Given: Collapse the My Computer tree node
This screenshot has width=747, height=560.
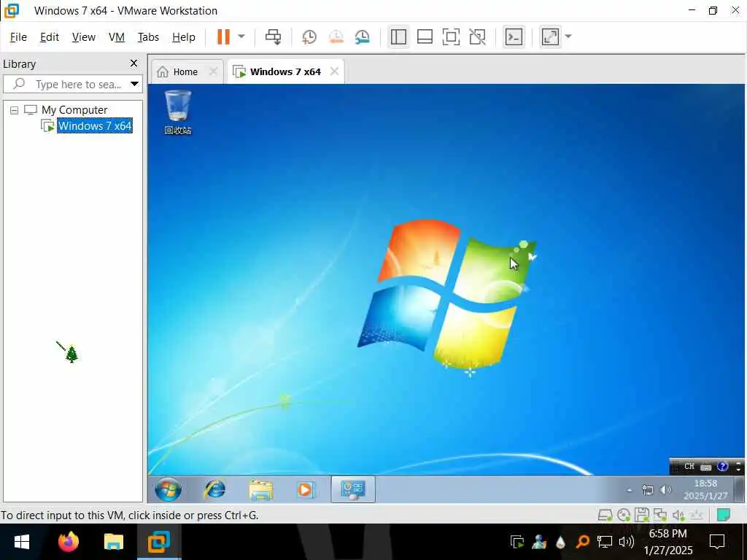Looking at the screenshot, I should click(x=15, y=110).
